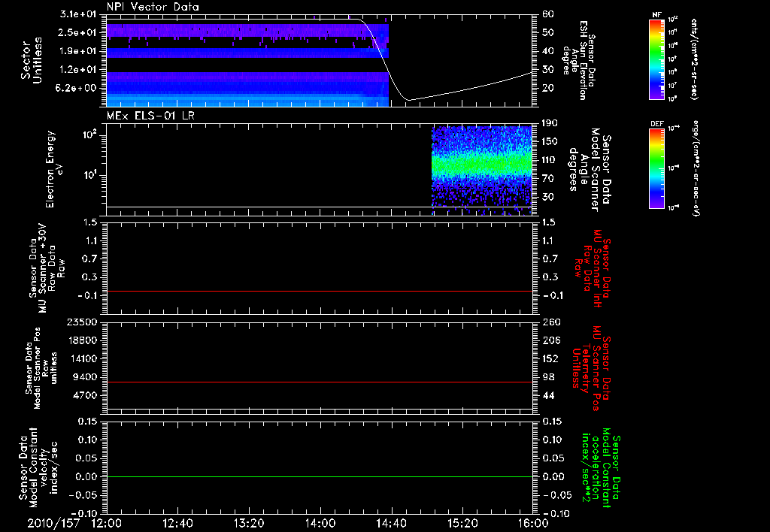
Task: Click the 206 telemetry position tick label
Action: click(x=550, y=340)
